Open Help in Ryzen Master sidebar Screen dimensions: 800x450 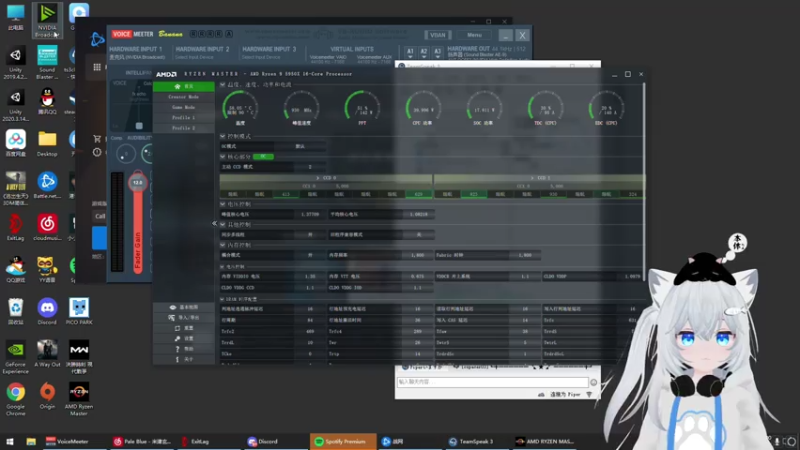184,349
